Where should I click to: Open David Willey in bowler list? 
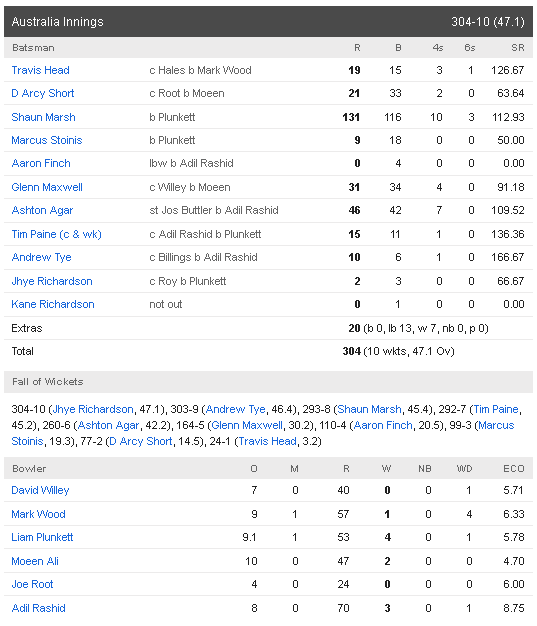(40, 490)
